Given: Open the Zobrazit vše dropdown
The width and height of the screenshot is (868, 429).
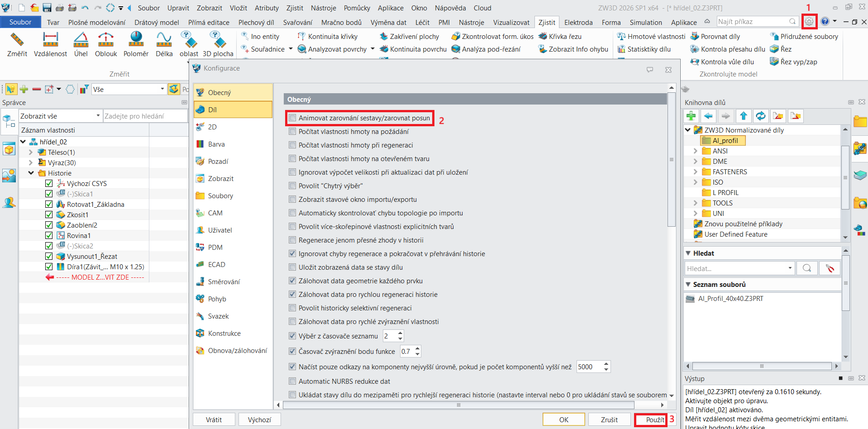Looking at the screenshot, I should tap(60, 116).
